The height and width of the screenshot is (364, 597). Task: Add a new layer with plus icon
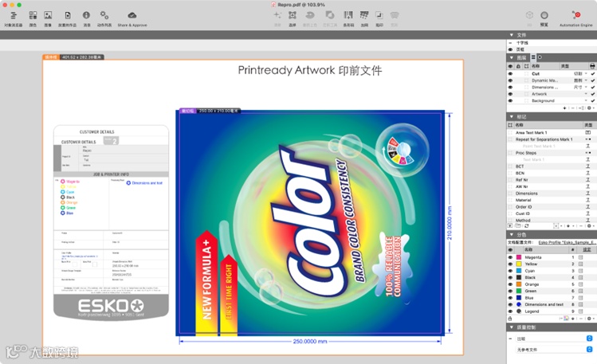tap(564, 108)
